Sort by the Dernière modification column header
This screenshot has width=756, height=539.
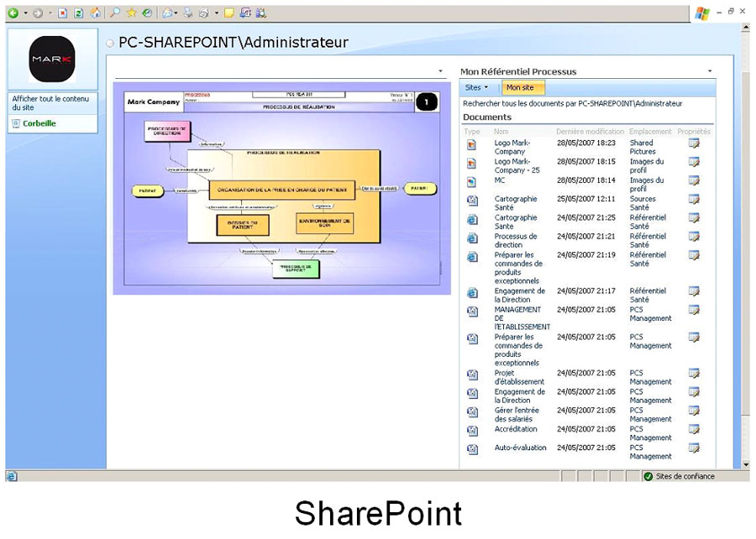591,132
